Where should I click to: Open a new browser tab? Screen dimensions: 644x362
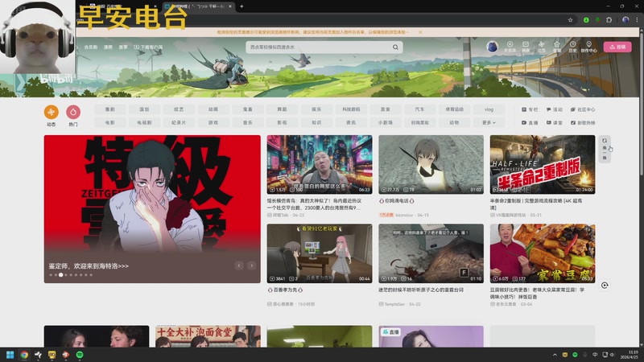click(x=242, y=6)
